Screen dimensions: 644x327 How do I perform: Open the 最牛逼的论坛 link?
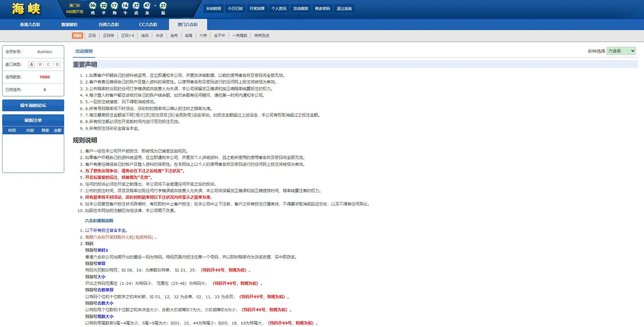point(33,105)
